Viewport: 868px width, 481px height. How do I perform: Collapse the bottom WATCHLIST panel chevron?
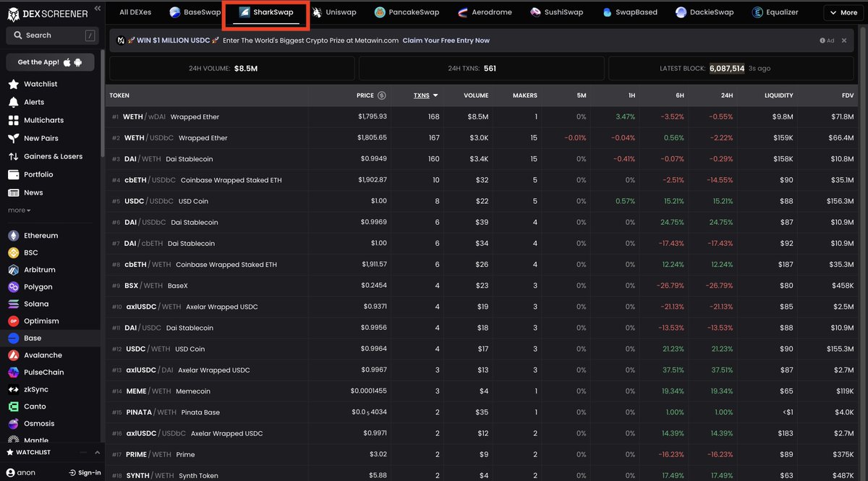coord(98,453)
